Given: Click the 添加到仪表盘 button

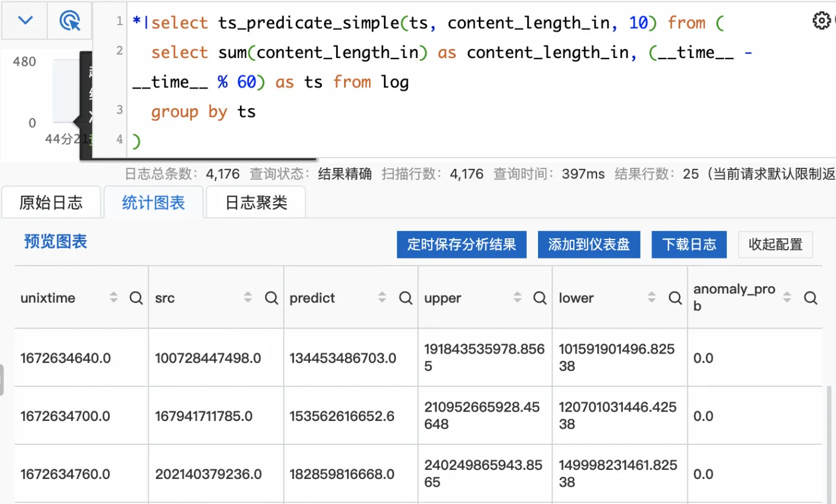Looking at the screenshot, I should point(589,245).
